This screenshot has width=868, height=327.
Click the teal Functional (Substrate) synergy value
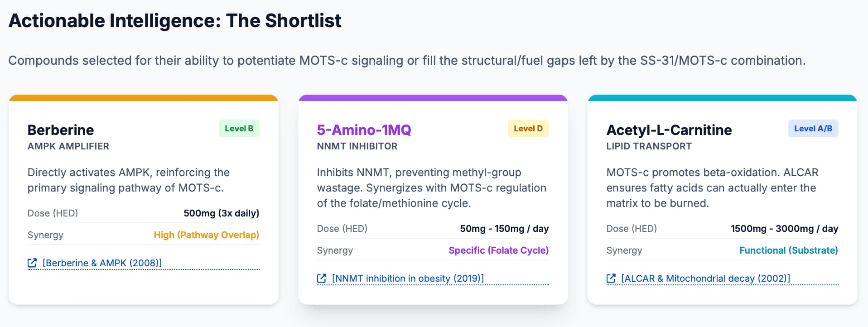[788, 250]
